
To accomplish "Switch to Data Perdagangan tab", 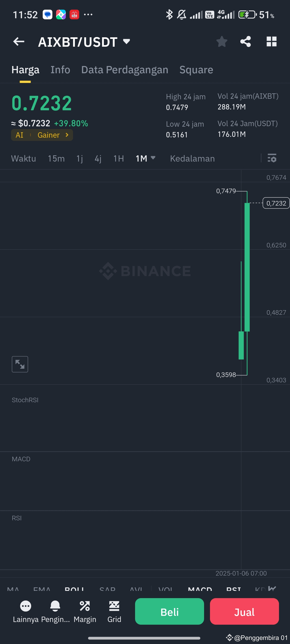I will point(125,70).
